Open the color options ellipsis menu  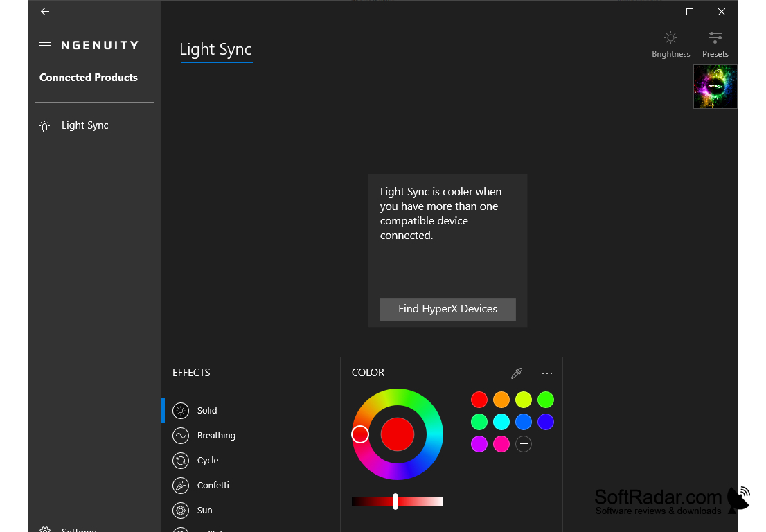[547, 373]
